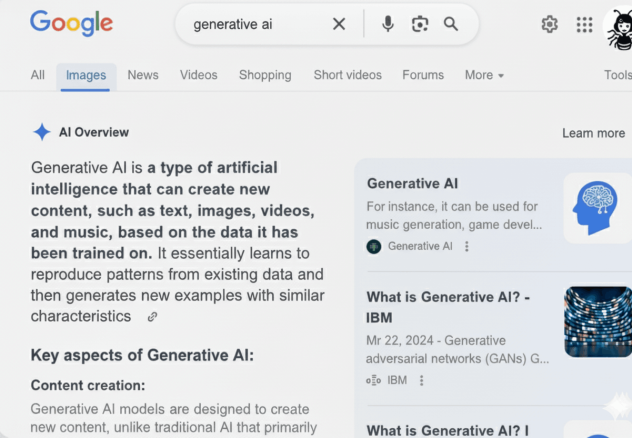This screenshot has height=438, width=632.
Task: Click the 'Mr 22, 2024 - Generative' snippet text
Action: [436, 340]
